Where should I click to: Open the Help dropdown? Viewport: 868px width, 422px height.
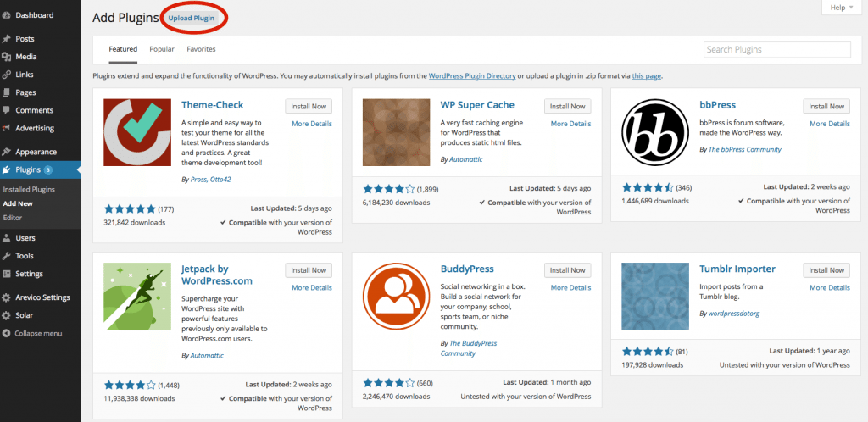842,7
